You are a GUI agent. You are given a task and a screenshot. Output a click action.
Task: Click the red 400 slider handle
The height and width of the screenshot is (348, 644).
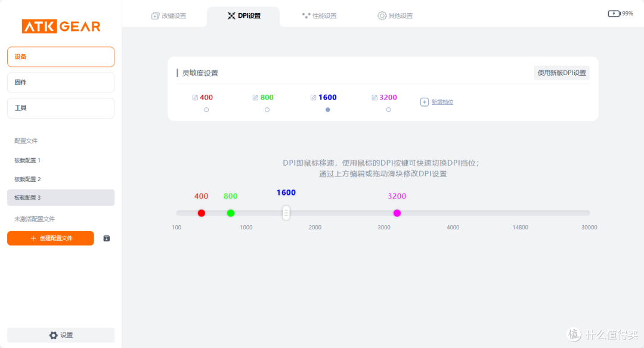click(202, 213)
